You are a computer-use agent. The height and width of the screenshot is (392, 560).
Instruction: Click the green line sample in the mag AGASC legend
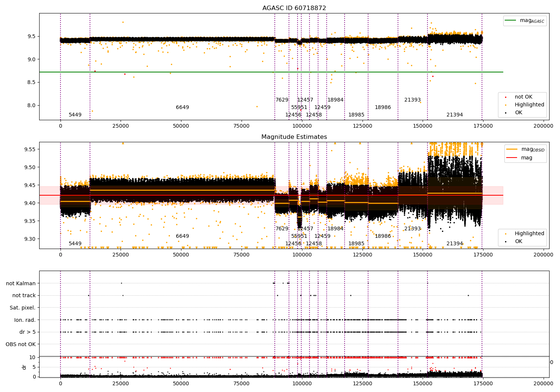(x=510, y=21)
